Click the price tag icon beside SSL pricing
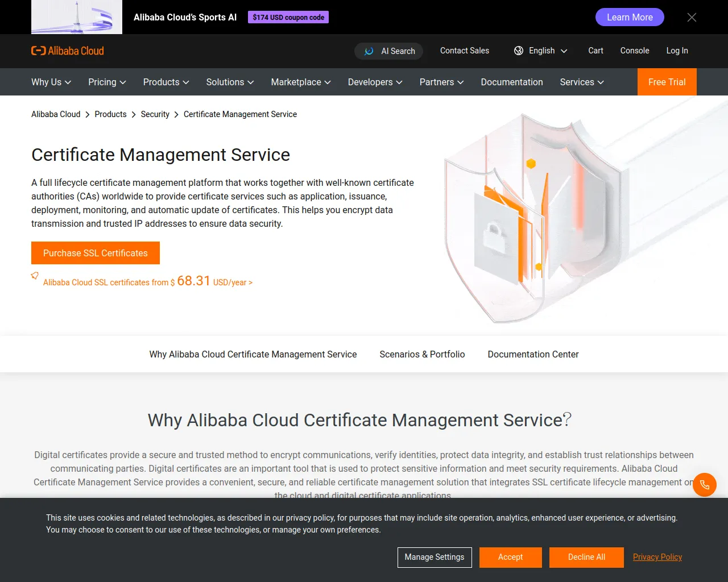The height and width of the screenshot is (582, 728). pyautogui.click(x=35, y=276)
